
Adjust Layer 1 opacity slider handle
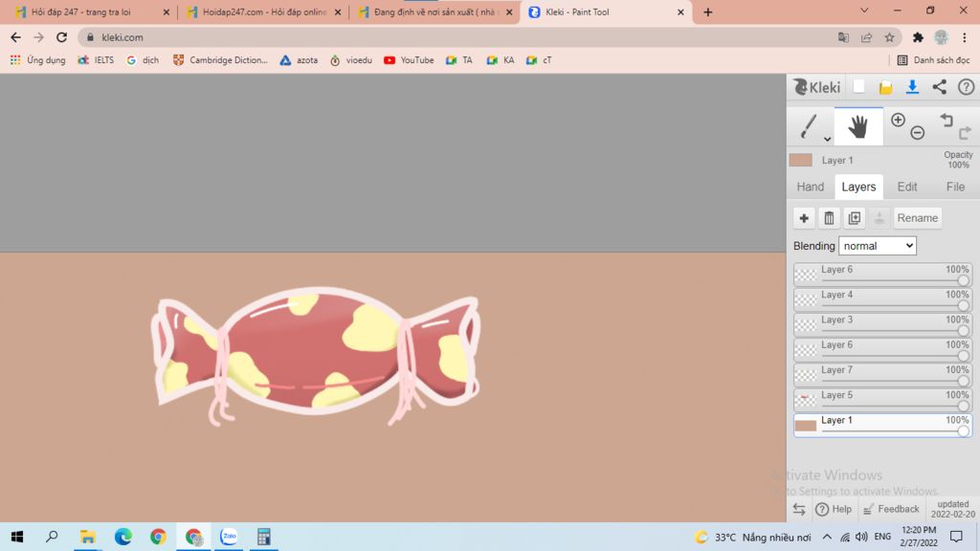point(963,431)
